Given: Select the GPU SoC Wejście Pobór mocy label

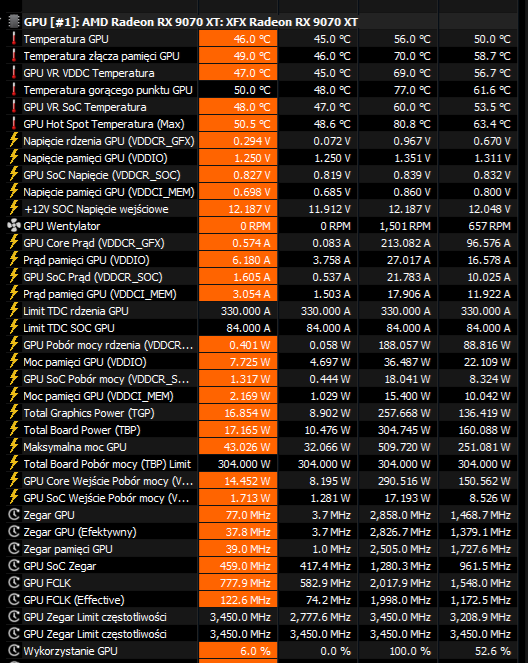Looking at the screenshot, I should [x=106, y=498].
